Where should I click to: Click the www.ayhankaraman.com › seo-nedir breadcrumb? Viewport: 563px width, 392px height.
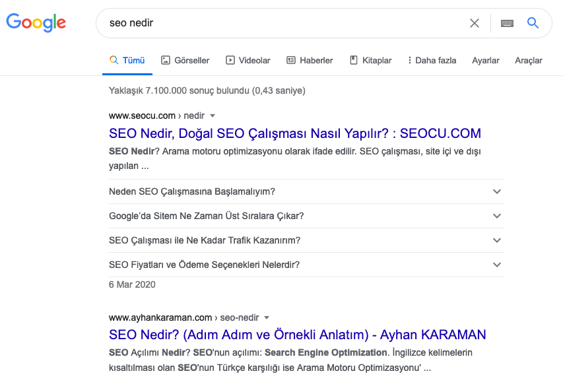tap(184, 317)
